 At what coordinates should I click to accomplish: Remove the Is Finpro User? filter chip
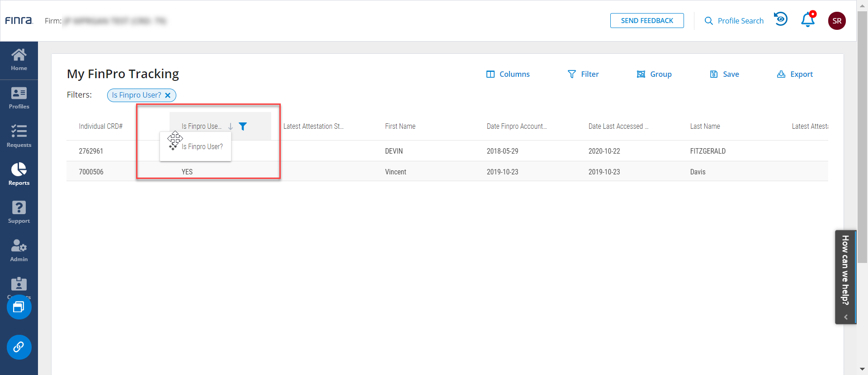click(168, 95)
